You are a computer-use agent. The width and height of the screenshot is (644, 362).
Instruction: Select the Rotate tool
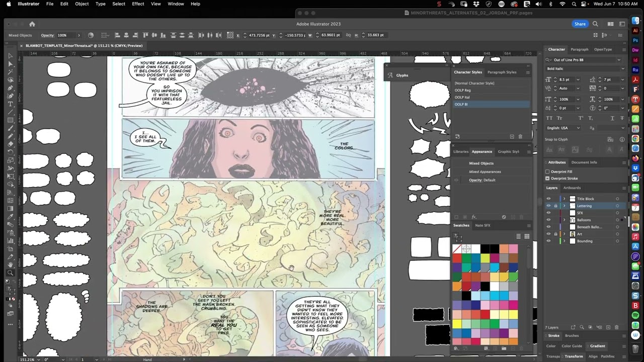click(x=10, y=152)
